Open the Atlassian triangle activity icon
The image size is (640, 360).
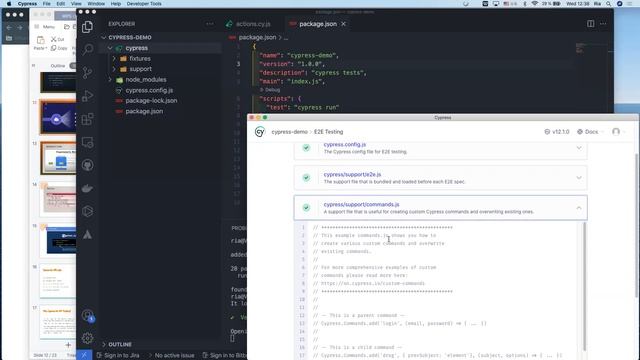87,234
